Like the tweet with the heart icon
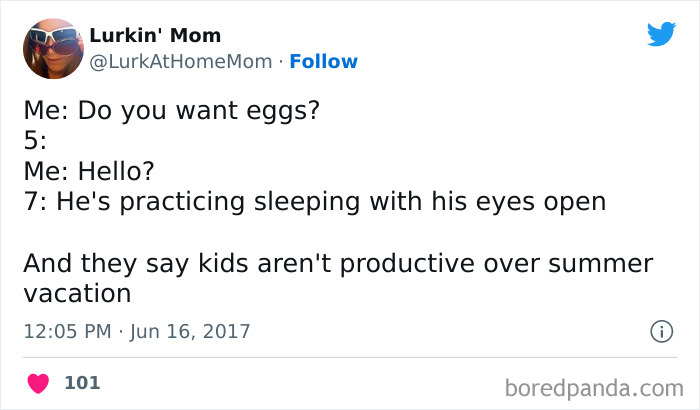This screenshot has width=700, height=410. (39, 382)
